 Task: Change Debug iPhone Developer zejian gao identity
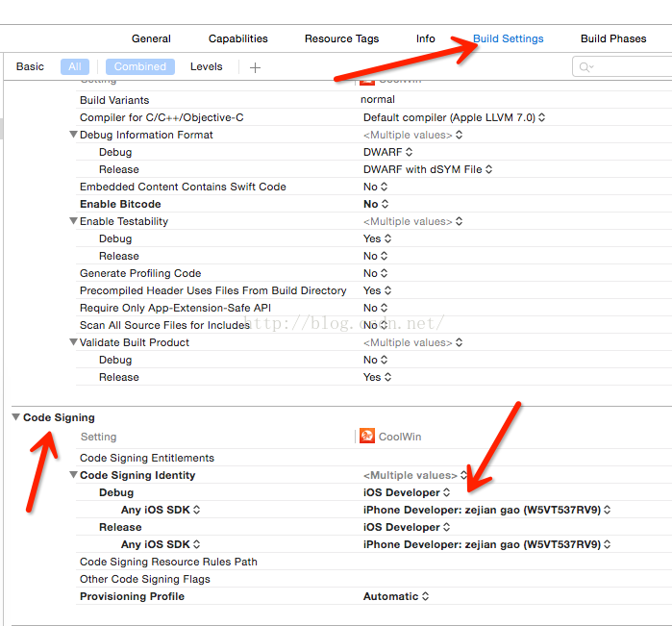pos(486,510)
